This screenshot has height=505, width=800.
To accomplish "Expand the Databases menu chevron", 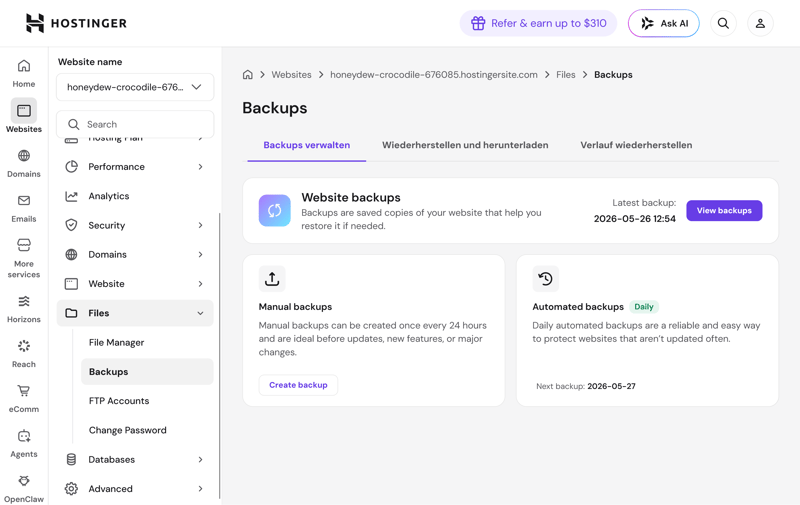I will (x=201, y=460).
